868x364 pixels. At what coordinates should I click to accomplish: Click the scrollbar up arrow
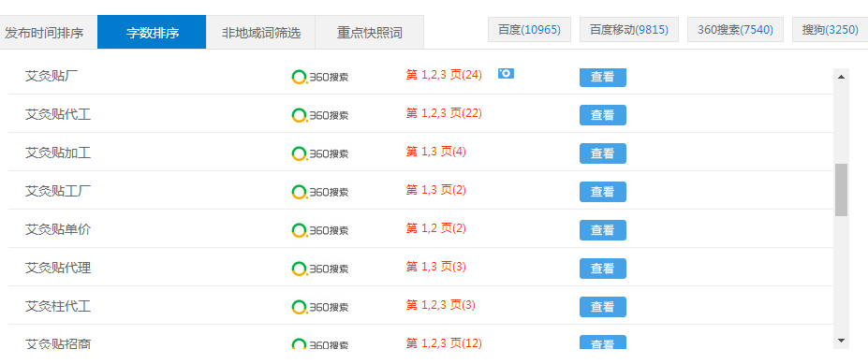[x=842, y=77]
